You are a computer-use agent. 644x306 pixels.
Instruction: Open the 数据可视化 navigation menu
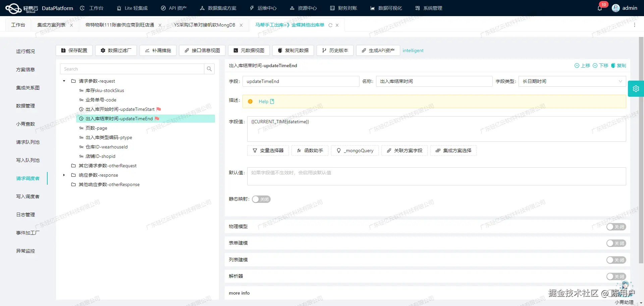click(386, 8)
